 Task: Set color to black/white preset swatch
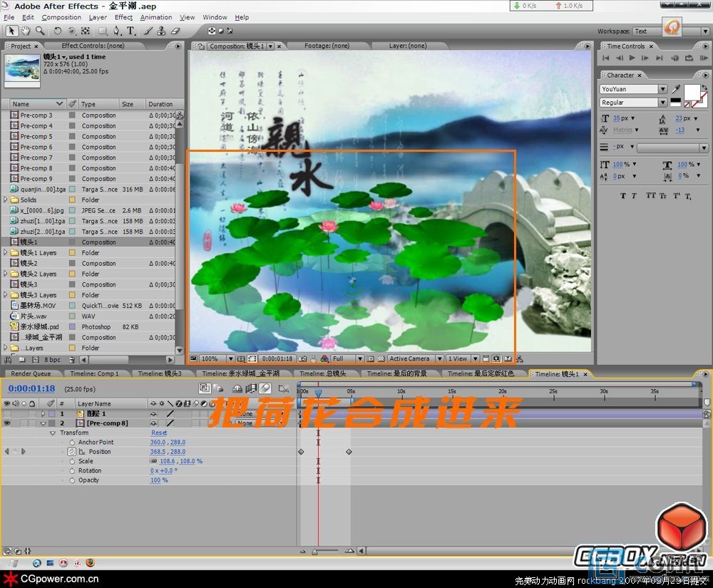[676, 102]
